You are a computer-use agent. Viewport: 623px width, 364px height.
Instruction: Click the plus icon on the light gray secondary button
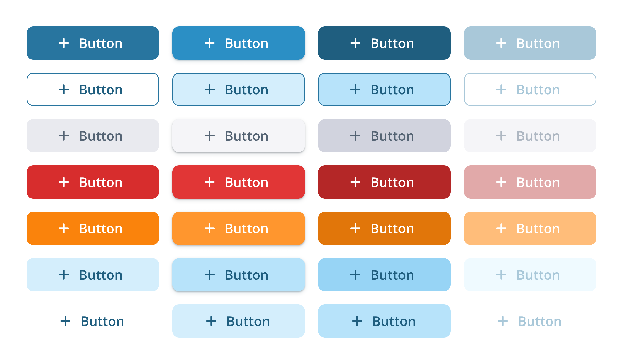point(64,136)
